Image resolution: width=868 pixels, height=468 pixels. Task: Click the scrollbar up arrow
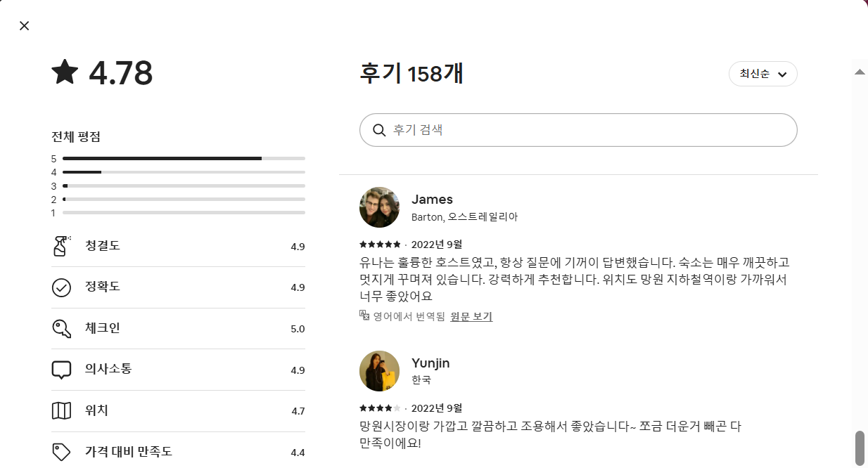[x=859, y=72]
